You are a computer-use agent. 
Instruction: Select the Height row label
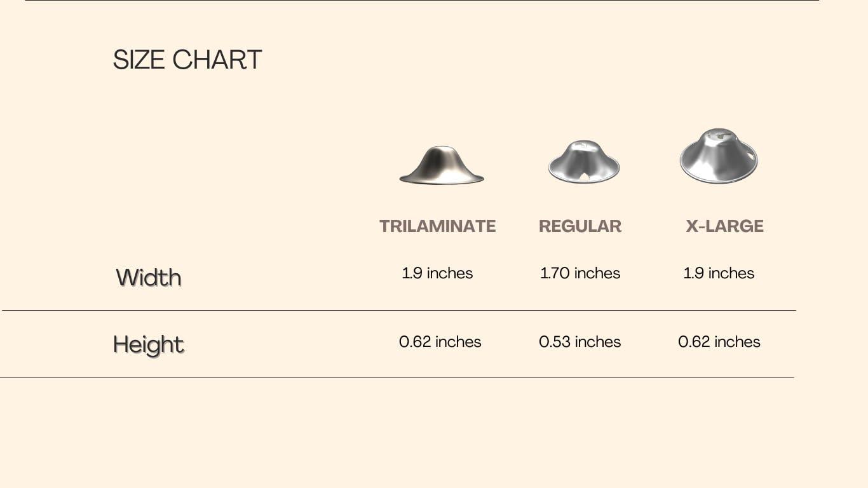click(x=149, y=344)
